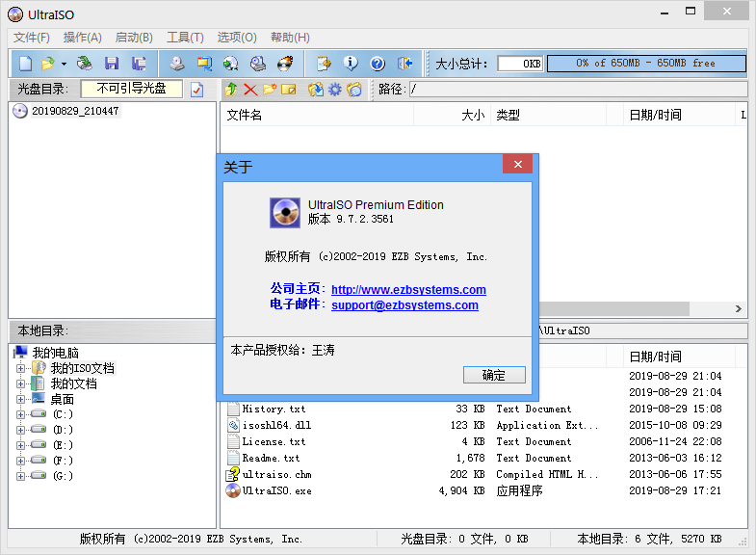Click the 不可引导光盘 boot status box
Viewport: 756px width, 555px height.
[x=132, y=89]
